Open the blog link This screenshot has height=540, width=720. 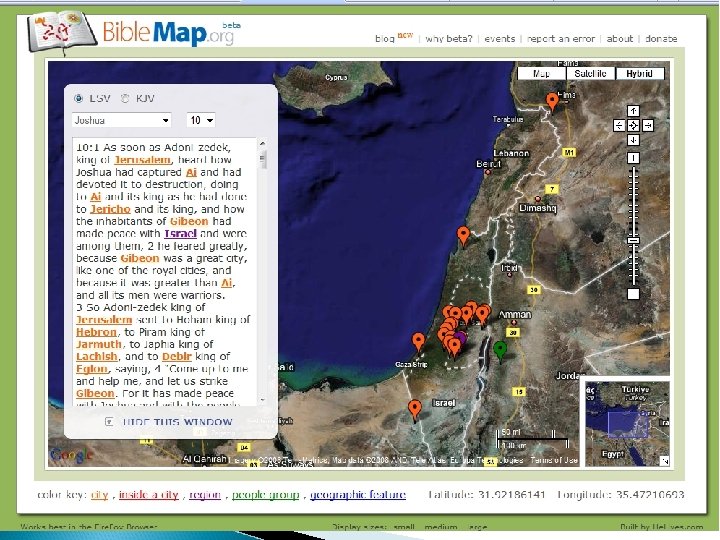[x=385, y=39]
